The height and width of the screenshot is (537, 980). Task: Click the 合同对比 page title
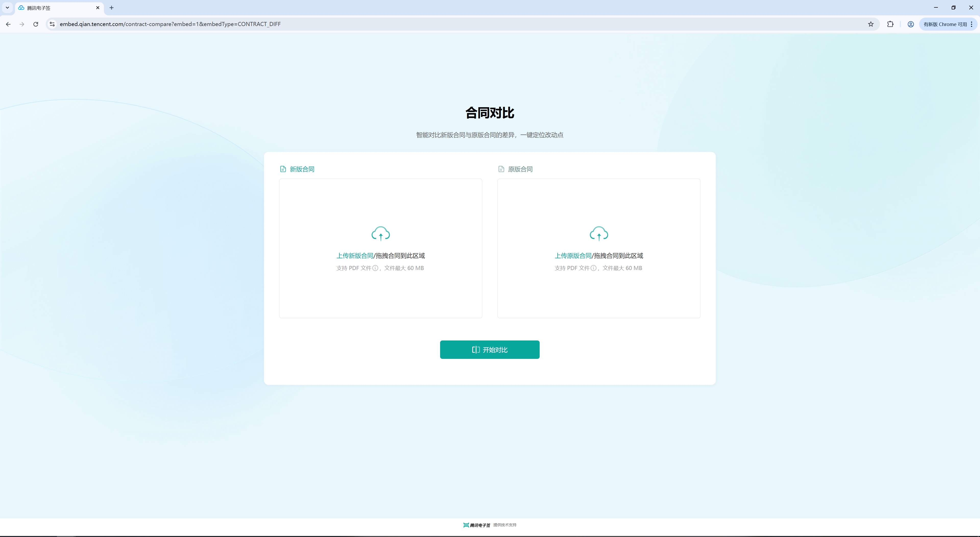[490, 113]
